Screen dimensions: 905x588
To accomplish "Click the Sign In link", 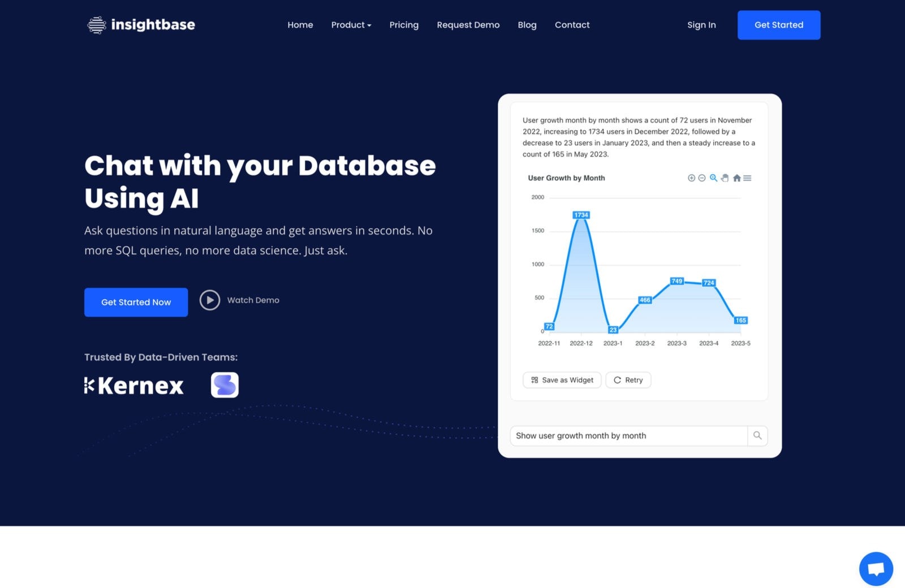I will (x=701, y=25).
